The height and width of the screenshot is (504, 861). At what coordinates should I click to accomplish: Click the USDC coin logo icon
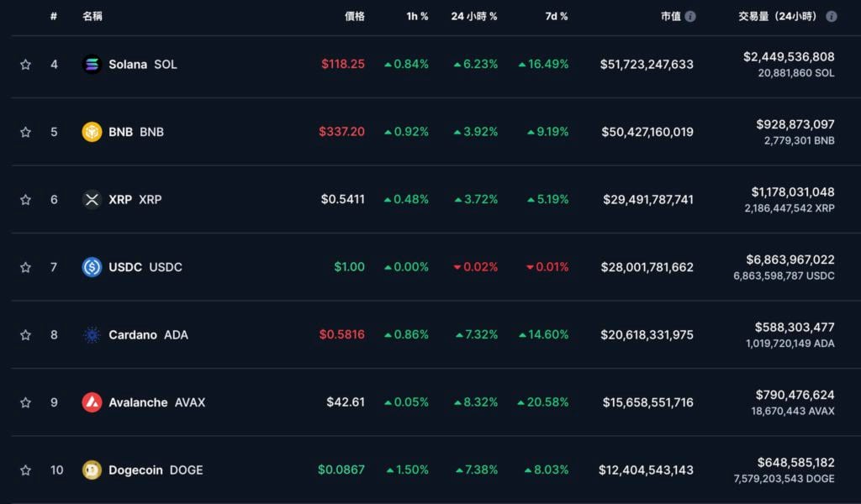[x=92, y=267]
